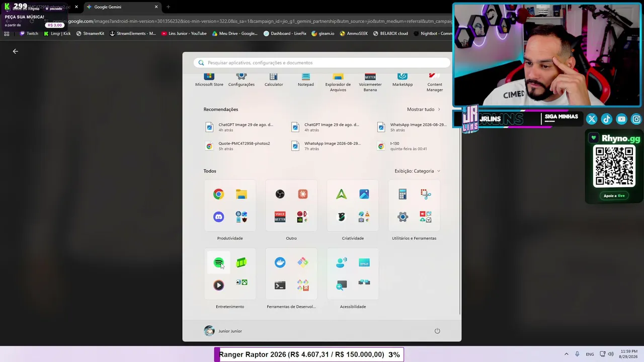Open a new browser tab
644x362 pixels.
168,7
